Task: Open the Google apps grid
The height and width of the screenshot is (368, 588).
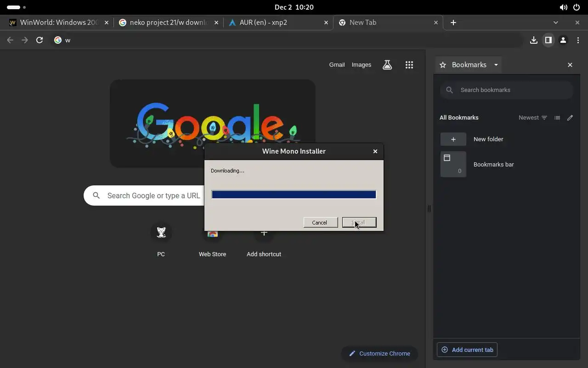Action: 409,65
